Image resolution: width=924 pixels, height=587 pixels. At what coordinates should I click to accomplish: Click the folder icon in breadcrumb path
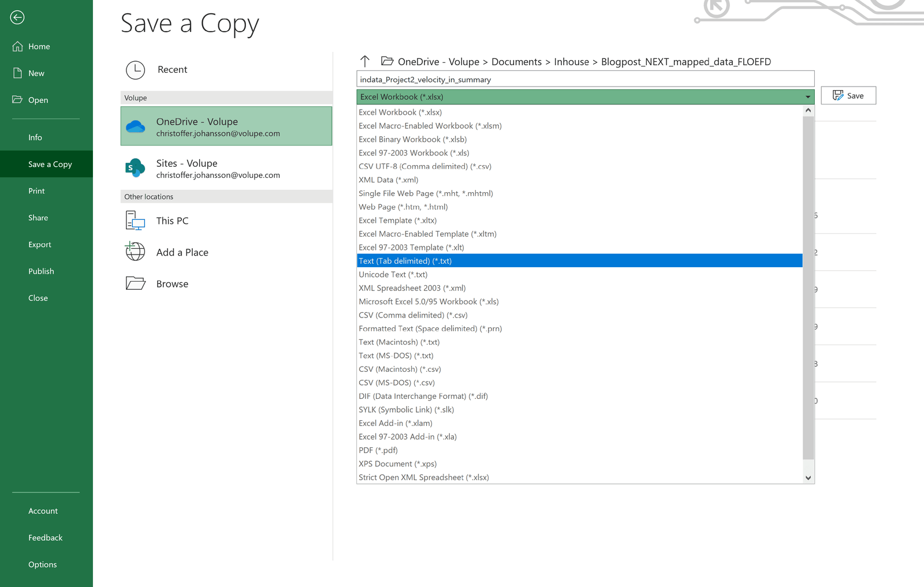[x=388, y=61]
